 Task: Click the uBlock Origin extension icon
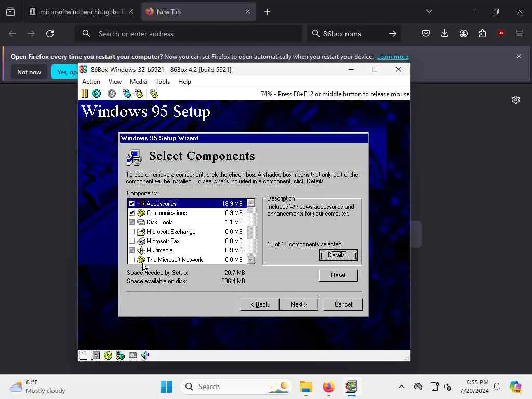(501, 33)
